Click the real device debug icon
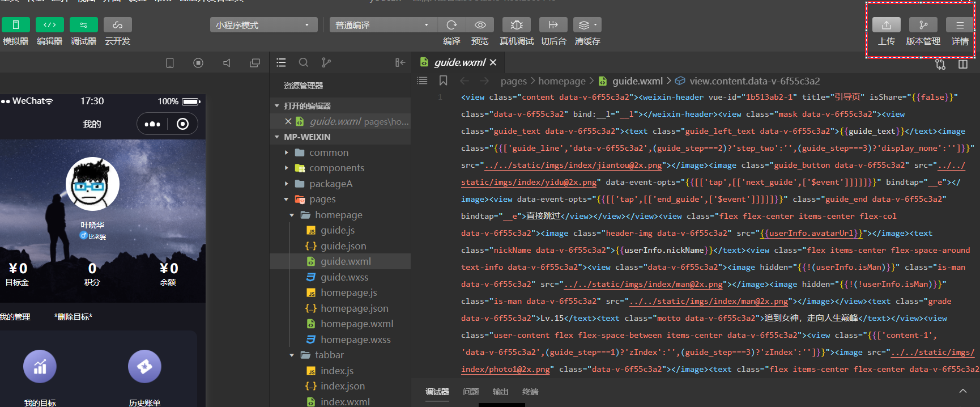Screen dimensions: 980x407 (x=516, y=25)
